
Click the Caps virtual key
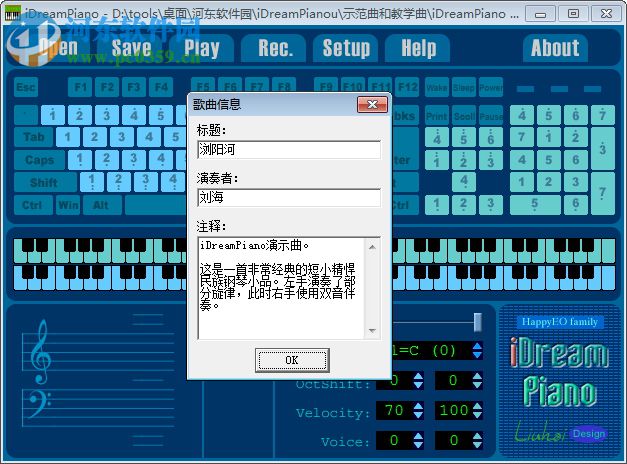[39, 160]
